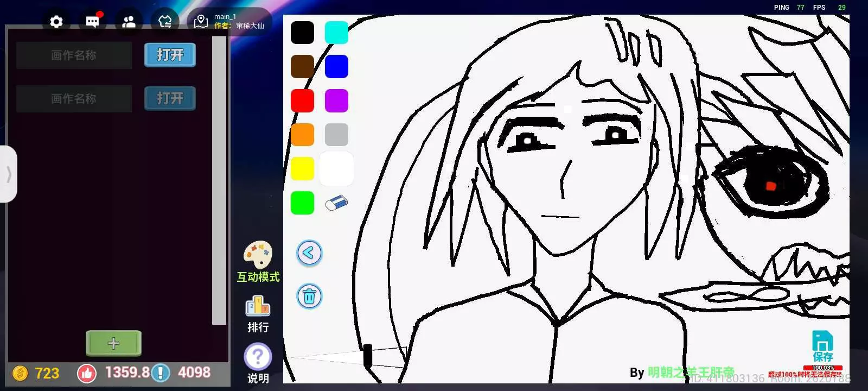The image size is (868, 391).
Task: Open the 说明 help icon
Action: coord(258,357)
